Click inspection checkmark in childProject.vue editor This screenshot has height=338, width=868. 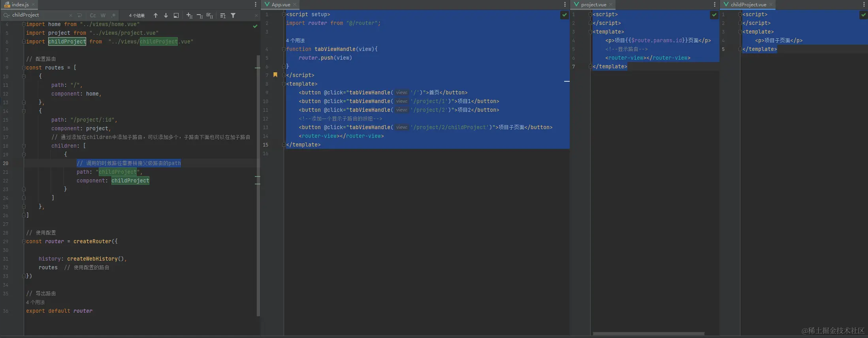click(x=864, y=15)
